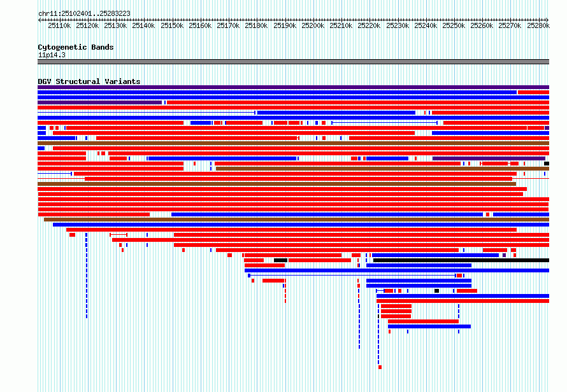Select the 25140k ruler position
This screenshot has width=567, height=392.
[x=143, y=25]
